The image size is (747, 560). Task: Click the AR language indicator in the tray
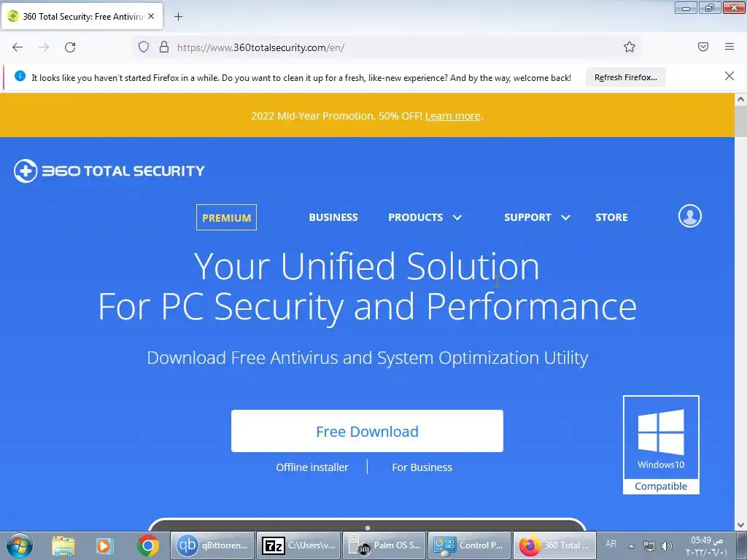[x=611, y=543]
